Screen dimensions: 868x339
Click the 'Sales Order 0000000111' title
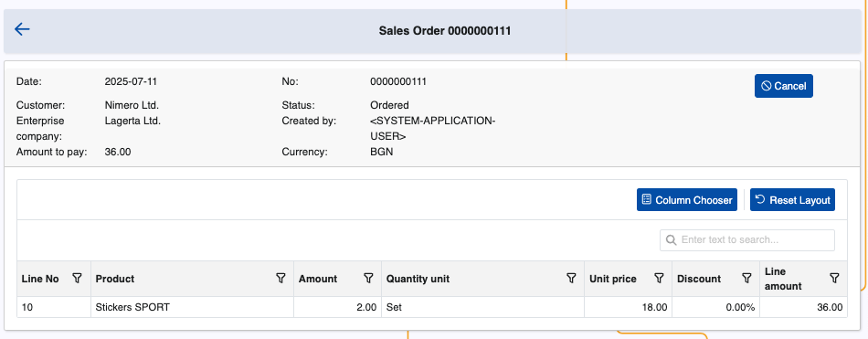(445, 31)
